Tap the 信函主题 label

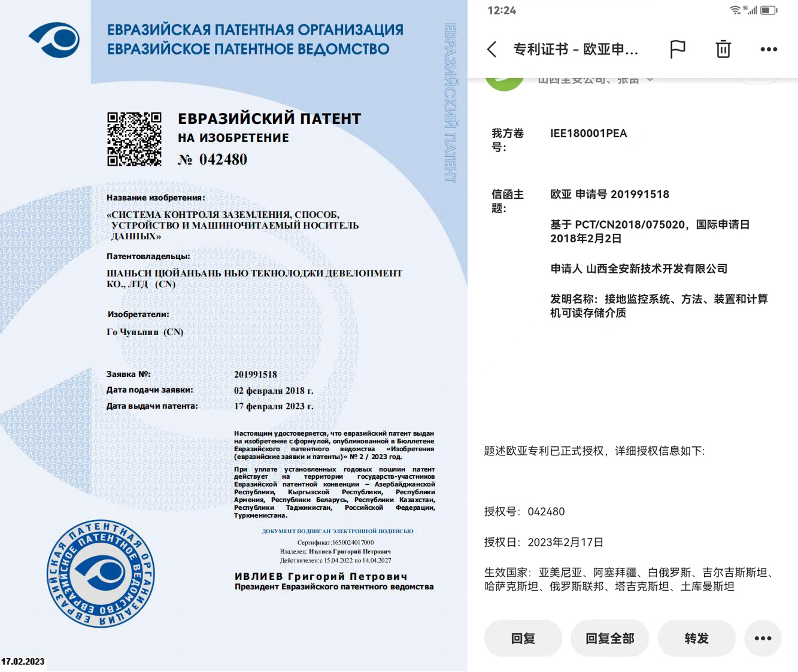(x=508, y=201)
